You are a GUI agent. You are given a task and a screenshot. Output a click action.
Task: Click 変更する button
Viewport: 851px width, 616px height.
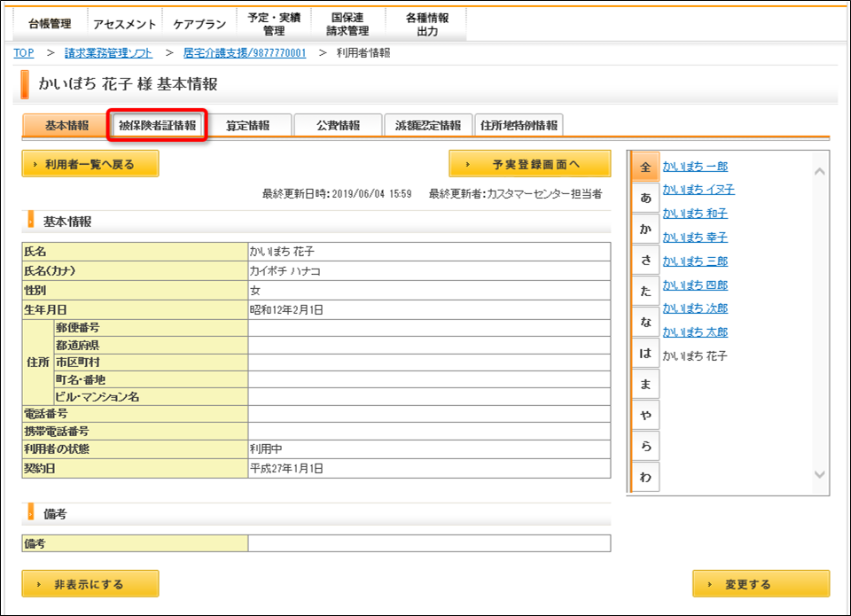click(x=761, y=584)
